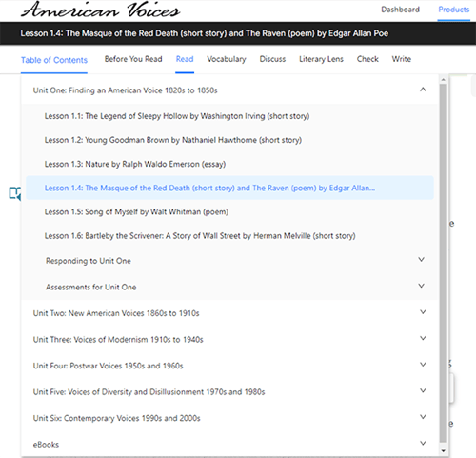Open the Before You Read tab
This screenshot has height=458, width=476.
[x=133, y=59]
